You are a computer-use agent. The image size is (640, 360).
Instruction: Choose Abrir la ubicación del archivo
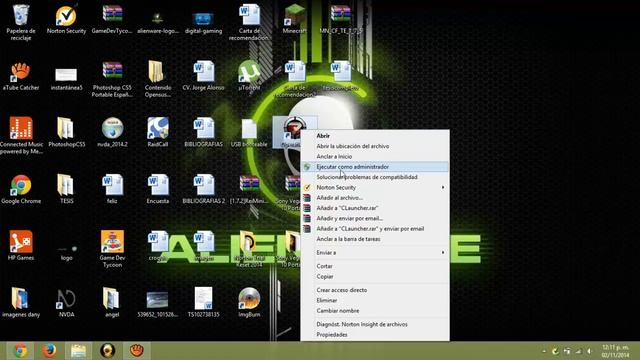[x=375, y=146]
